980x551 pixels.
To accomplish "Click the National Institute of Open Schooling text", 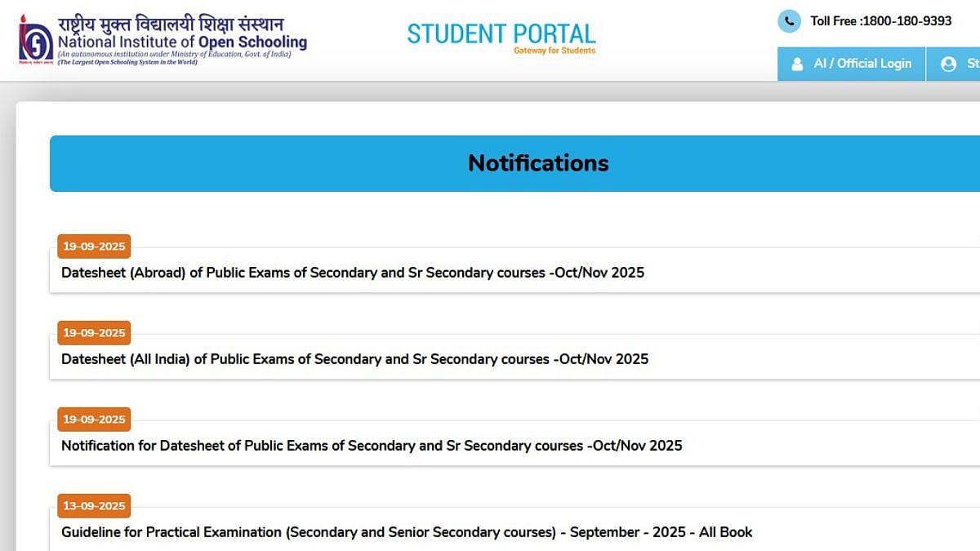I will (x=181, y=42).
